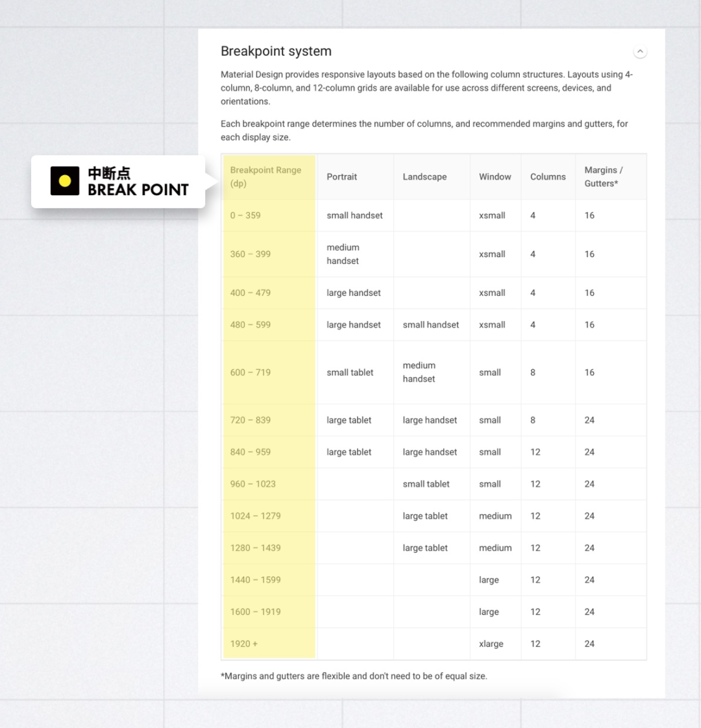
Task: Click the yellow dot Break Point icon
Action: [x=65, y=181]
